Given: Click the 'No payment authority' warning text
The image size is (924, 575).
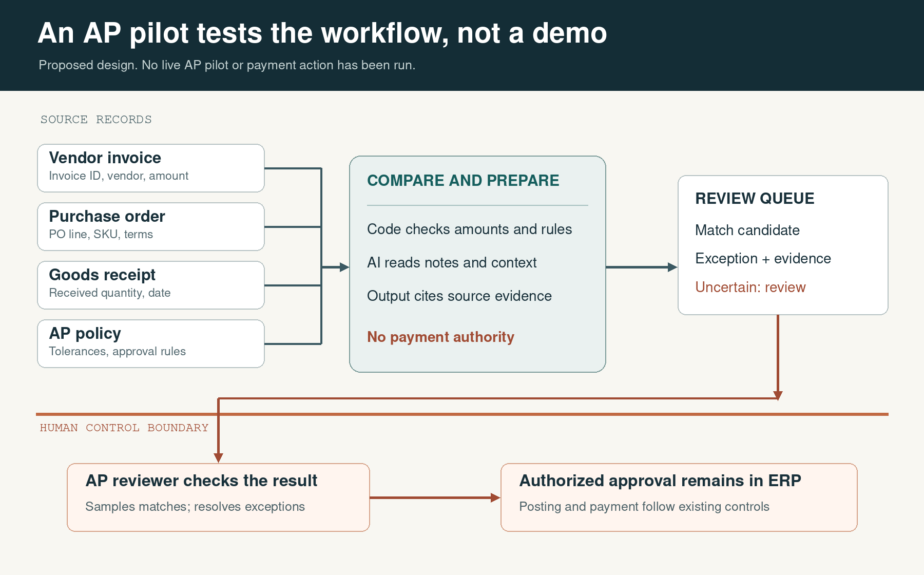Looking at the screenshot, I should (x=440, y=337).
